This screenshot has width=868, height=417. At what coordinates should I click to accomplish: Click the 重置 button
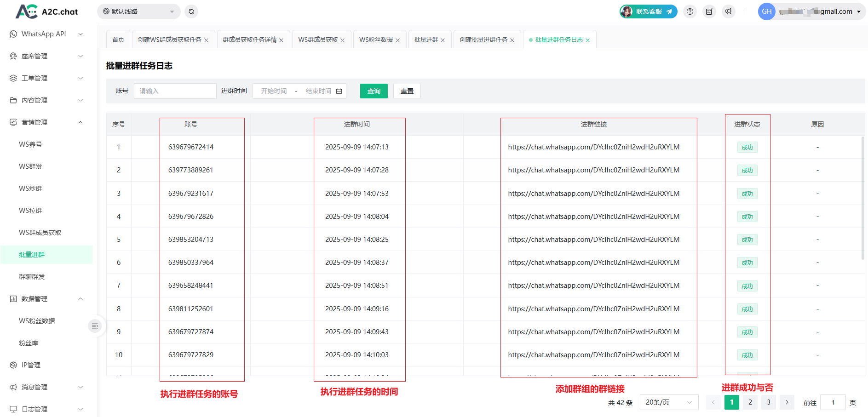coord(407,91)
